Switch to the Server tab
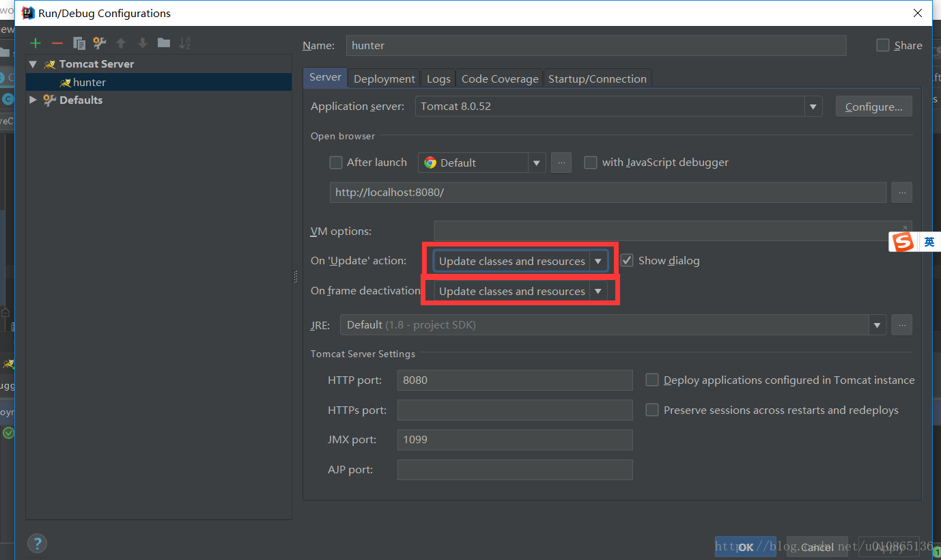This screenshot has height=560, width=941. (325, 77)
